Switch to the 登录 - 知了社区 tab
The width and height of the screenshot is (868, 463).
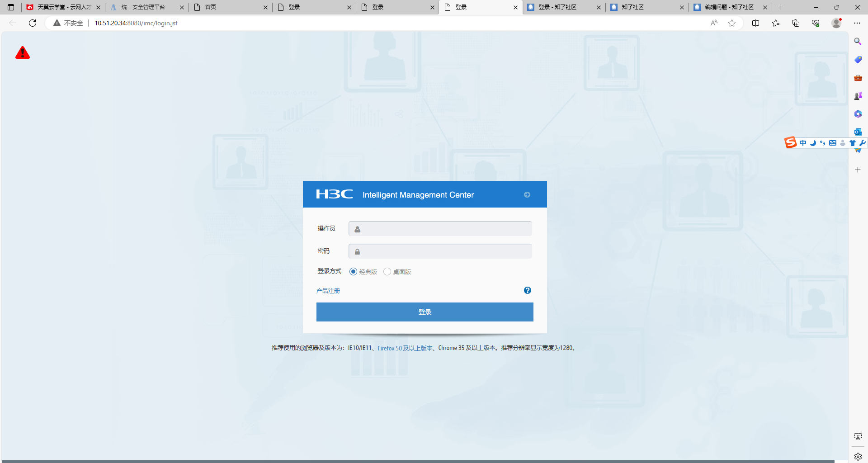point(563,7)
